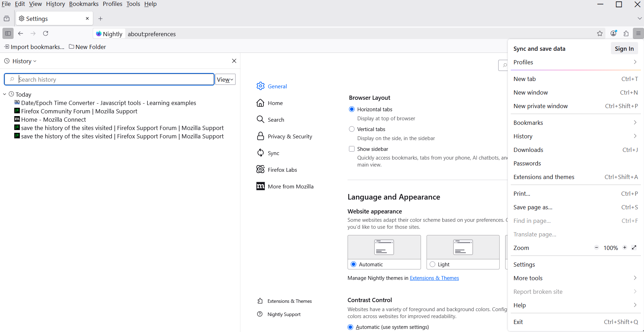Image resolution: width=644 pixels, height=332 pixels.
Task: Open the Tools menu
Action: [133, 4]
